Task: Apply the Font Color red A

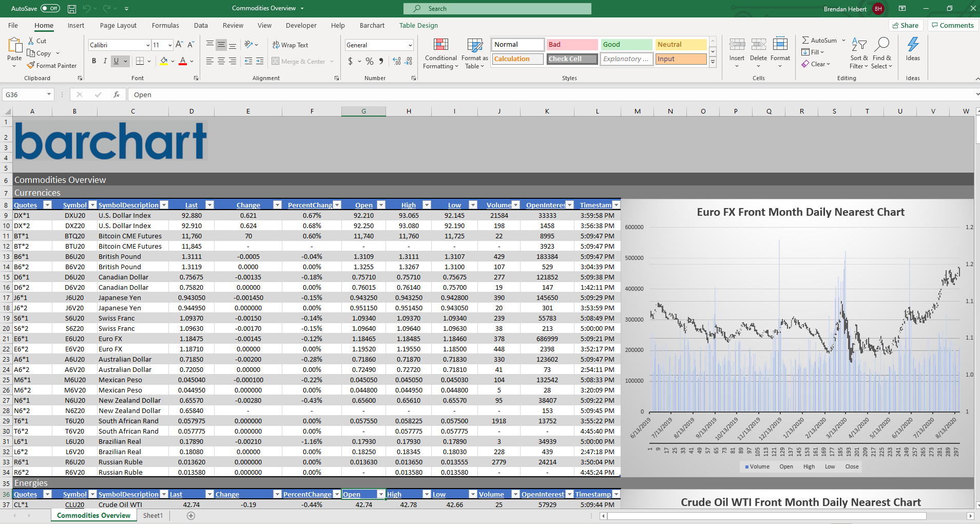Action: (x=183, y=61)
